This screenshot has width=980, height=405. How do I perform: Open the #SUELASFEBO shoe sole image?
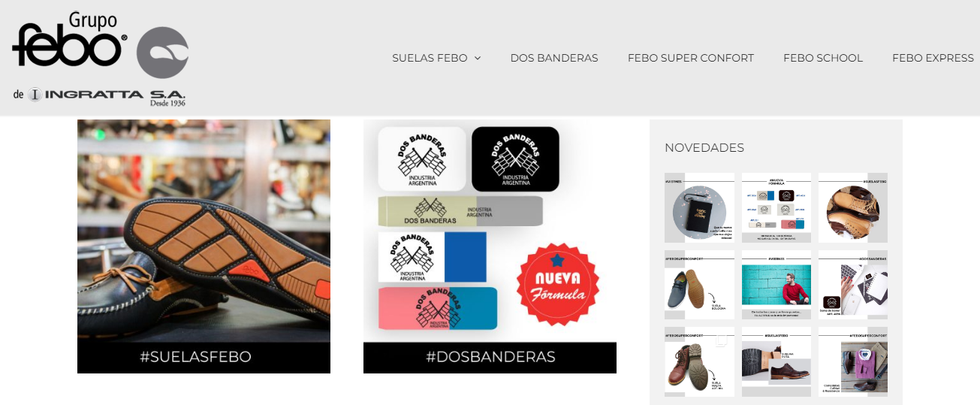(x=204, y=231)
